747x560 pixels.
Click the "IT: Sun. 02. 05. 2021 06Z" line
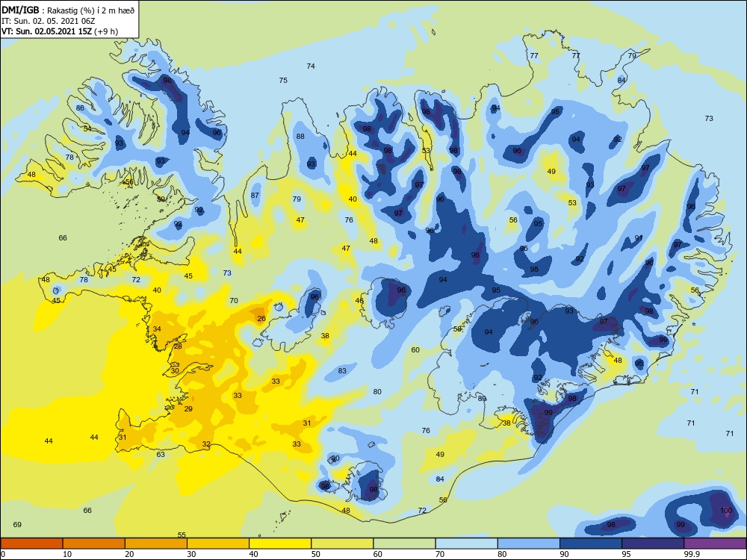50,21
